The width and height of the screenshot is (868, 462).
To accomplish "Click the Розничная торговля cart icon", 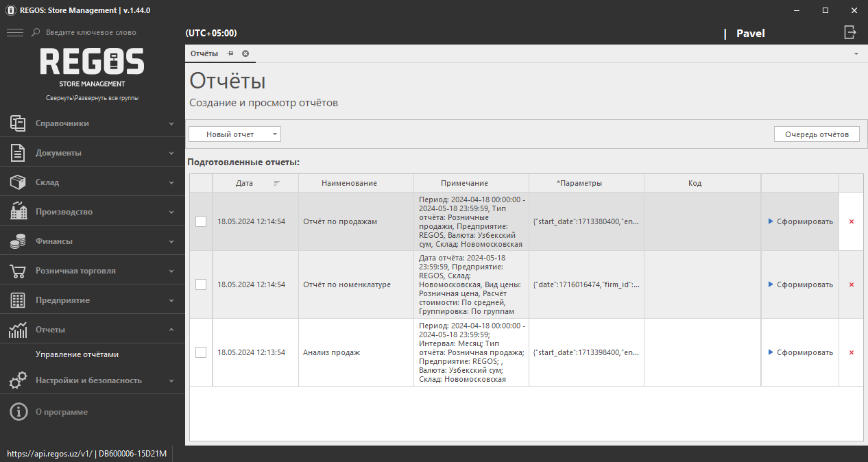I will click(x=18, y=271).
